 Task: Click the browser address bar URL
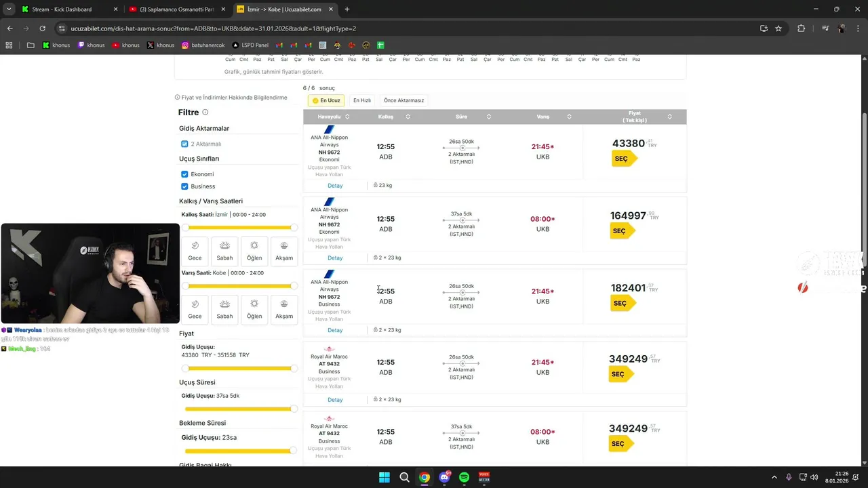pos(214,28)
